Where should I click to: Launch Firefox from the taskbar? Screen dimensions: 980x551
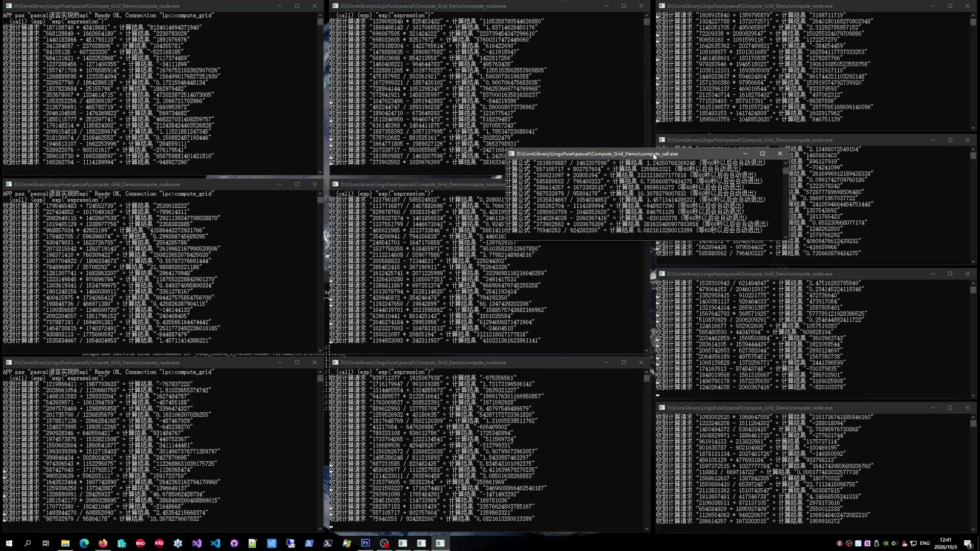point(103,543)
